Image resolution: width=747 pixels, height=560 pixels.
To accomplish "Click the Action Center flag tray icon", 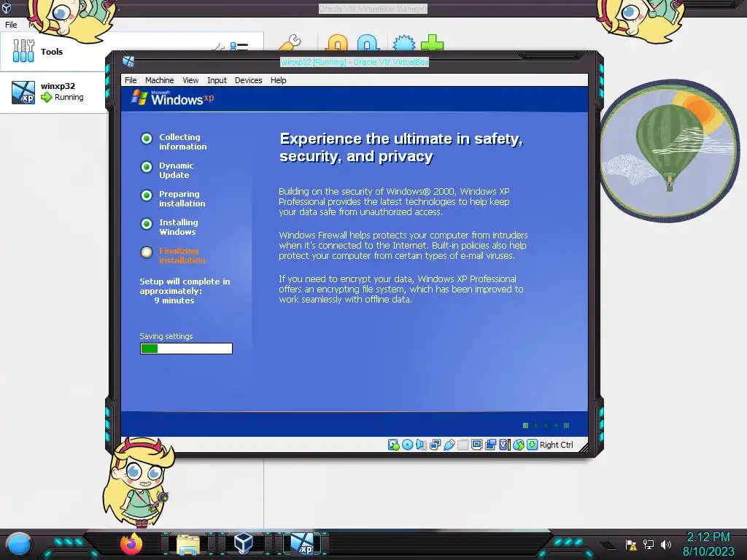I will click(631, 544).
